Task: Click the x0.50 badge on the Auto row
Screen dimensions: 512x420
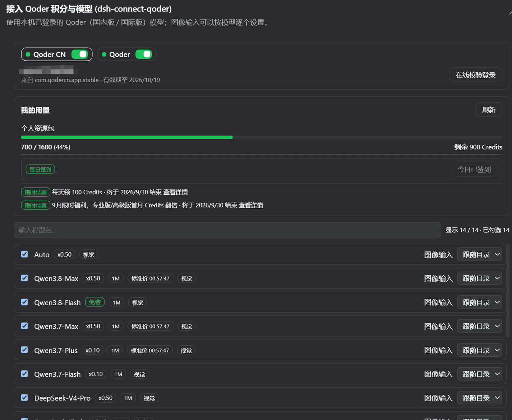Action: coord(64,255)
